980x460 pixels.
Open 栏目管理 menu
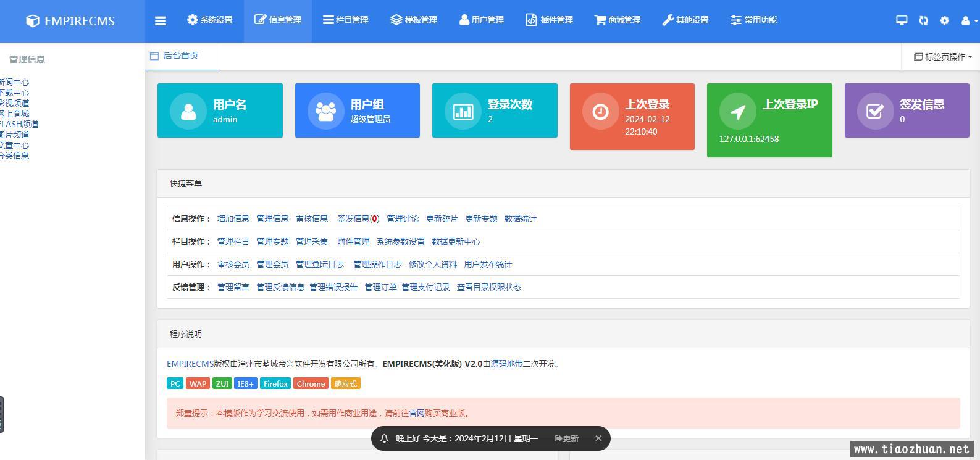click(x=346, y=20)
